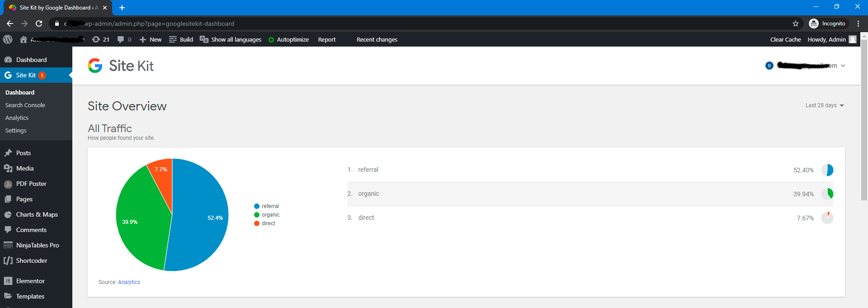Click the page vertical scrollbar

pos(864,120)
